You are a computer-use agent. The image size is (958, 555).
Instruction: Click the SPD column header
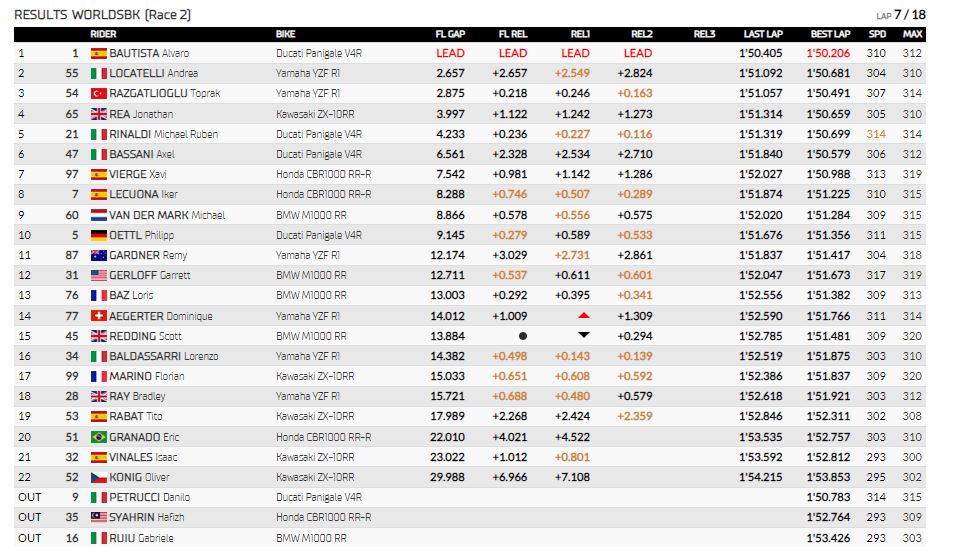(877, 34)
